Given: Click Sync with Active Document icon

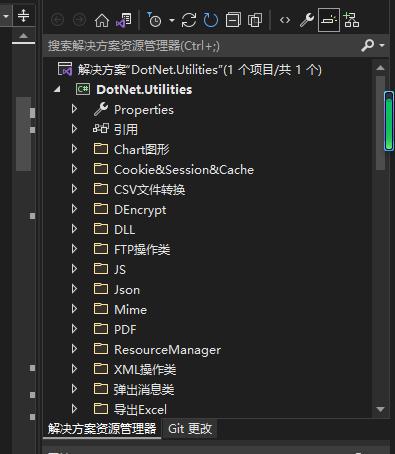Looking at the screenshot, I should [189, 20].
